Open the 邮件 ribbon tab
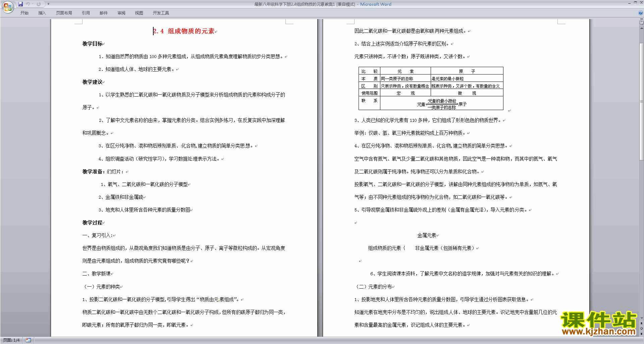Image resolution: width=644 pixels, height=344 pixels. (104, 13)
